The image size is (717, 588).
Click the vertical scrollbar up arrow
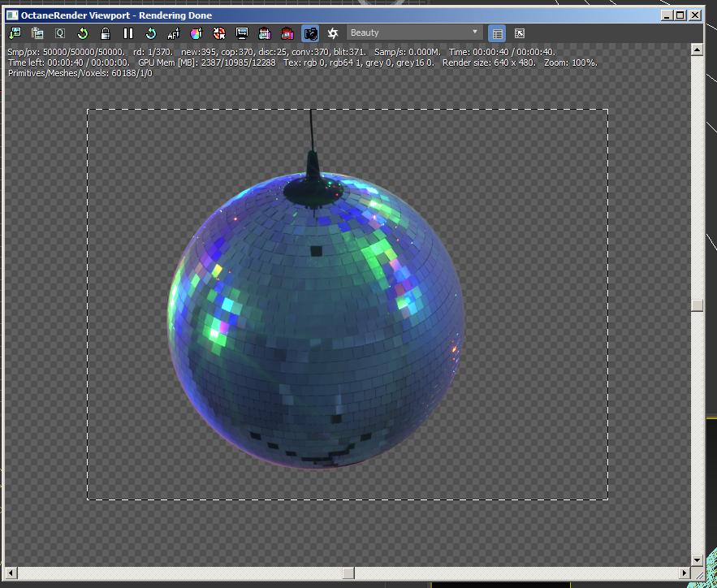[x=696, y=50]
